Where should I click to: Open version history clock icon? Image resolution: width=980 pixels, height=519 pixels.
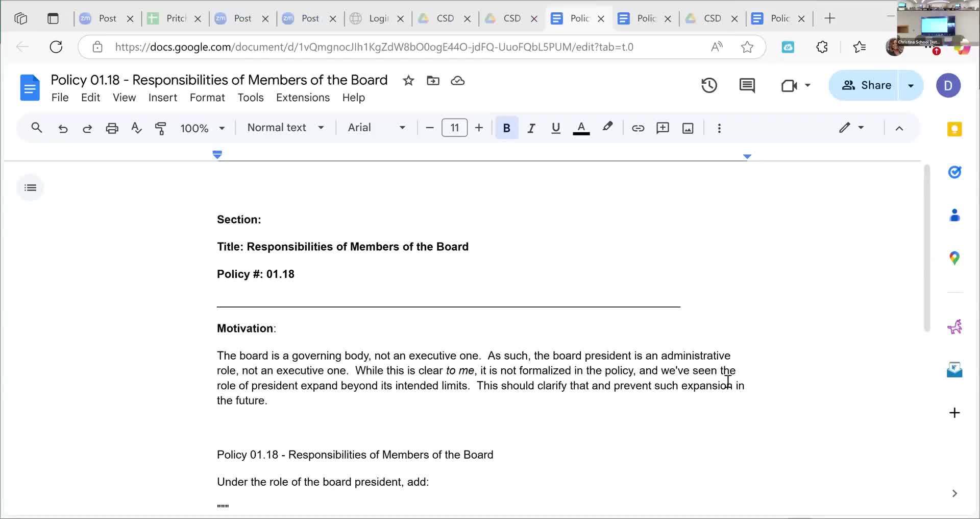click(x=709, y=85)
